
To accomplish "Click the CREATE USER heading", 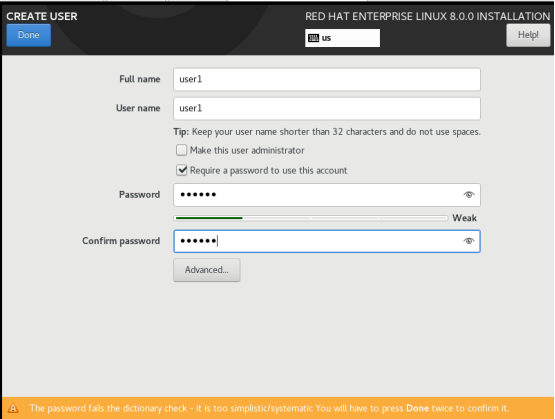I will 42,16.
